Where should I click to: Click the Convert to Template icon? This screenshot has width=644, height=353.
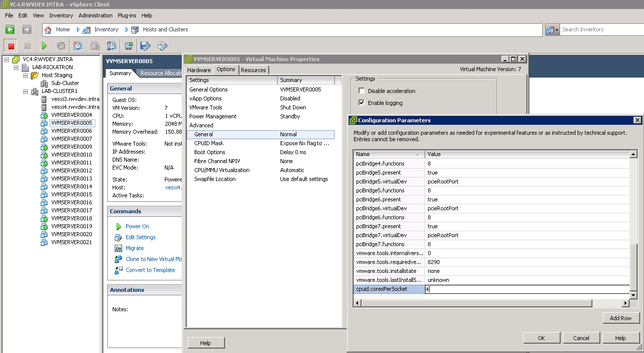[118, 270]
